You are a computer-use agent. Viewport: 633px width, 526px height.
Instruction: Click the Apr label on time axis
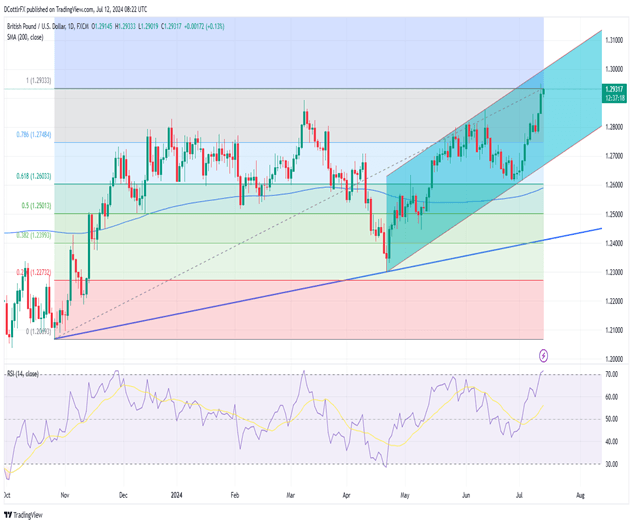pos(347,495)
